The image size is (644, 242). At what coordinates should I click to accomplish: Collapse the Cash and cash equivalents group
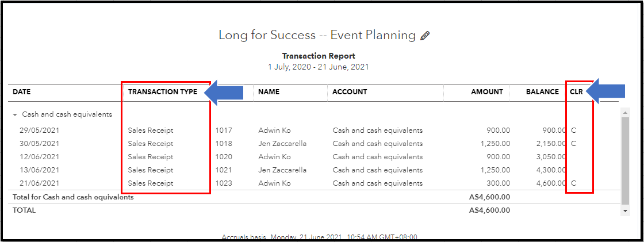(15, 114)
